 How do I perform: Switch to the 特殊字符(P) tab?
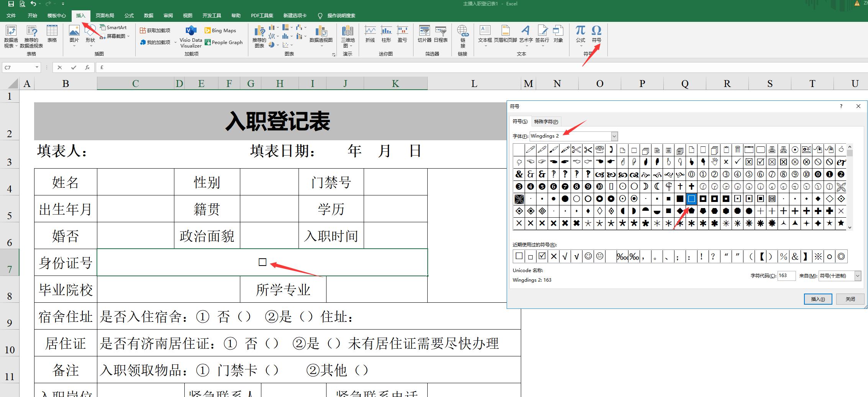(546, 121)
